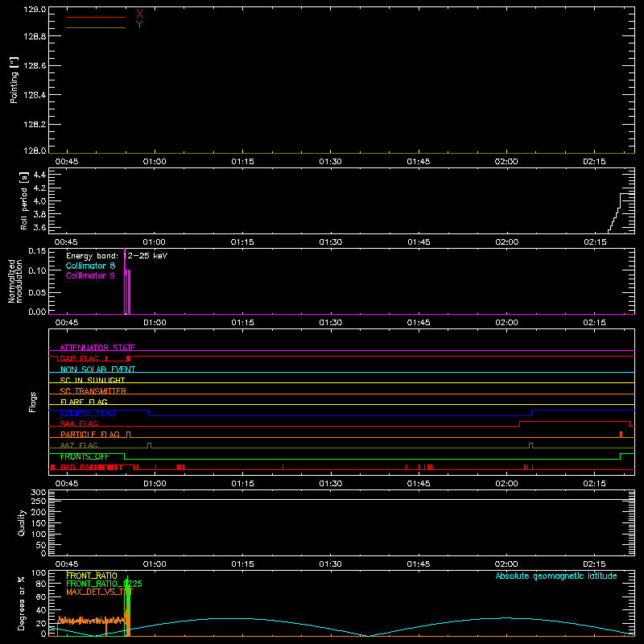
Task: Click the PARTICLE_FLAG label
Action: tap(90, 435)
